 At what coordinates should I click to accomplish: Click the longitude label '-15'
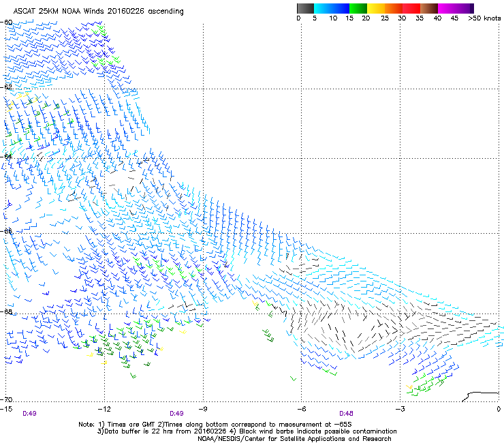(x=6, y=409)
